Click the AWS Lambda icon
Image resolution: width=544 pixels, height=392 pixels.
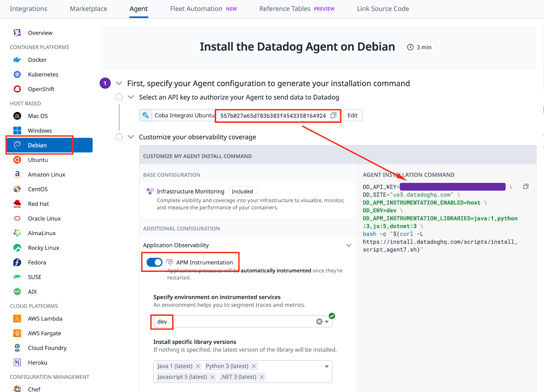tap(17, 319)
